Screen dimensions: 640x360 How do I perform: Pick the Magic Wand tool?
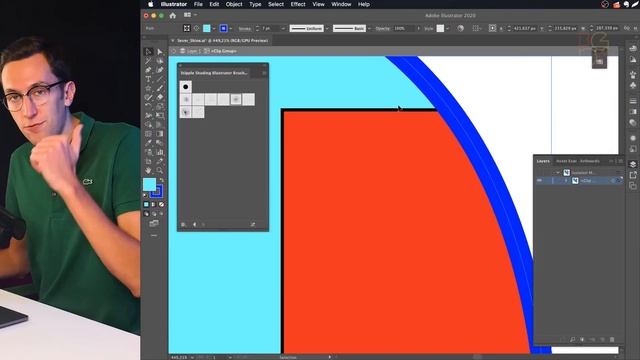pyautogui.click(x=149, y=61)
